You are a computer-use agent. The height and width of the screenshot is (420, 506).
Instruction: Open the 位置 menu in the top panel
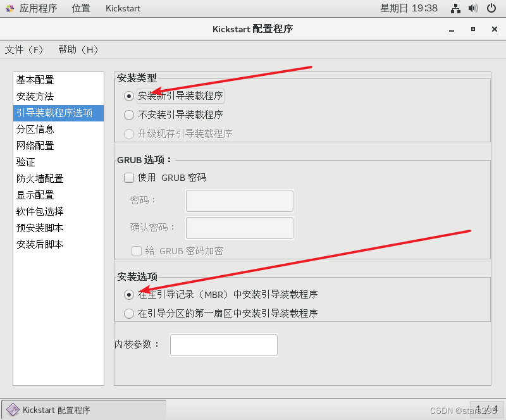coord(81,8)
